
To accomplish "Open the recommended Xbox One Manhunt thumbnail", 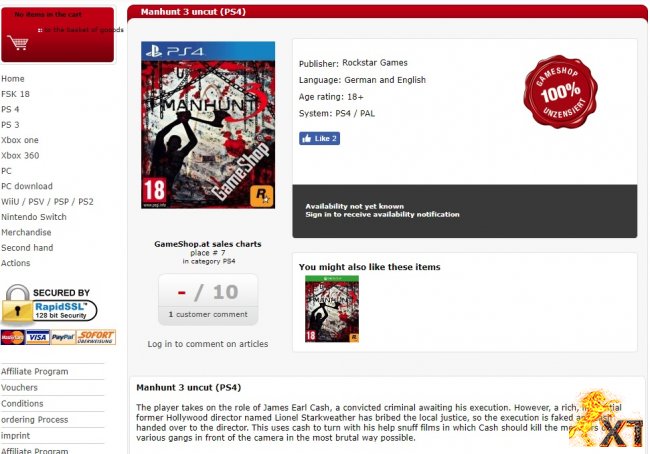I will point(332,309).
